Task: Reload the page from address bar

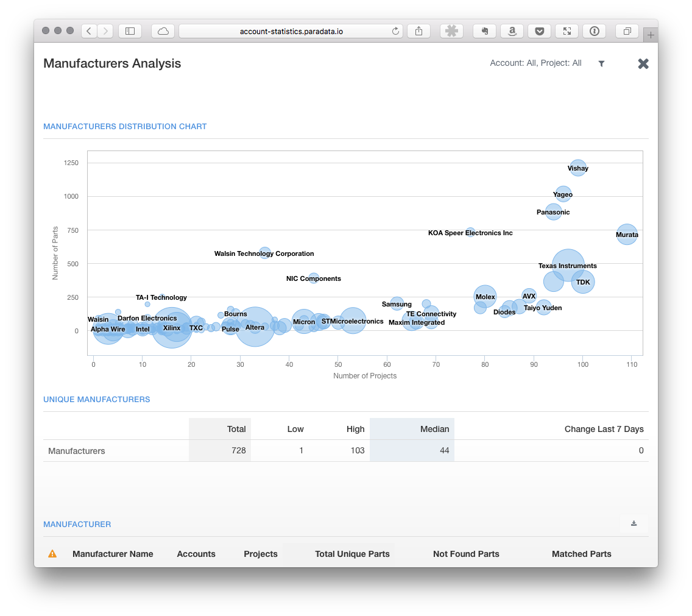Action: 395,31
